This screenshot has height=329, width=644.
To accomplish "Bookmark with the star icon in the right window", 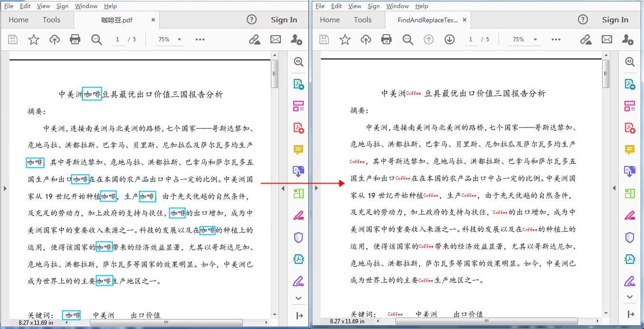I will coord(345,39).
